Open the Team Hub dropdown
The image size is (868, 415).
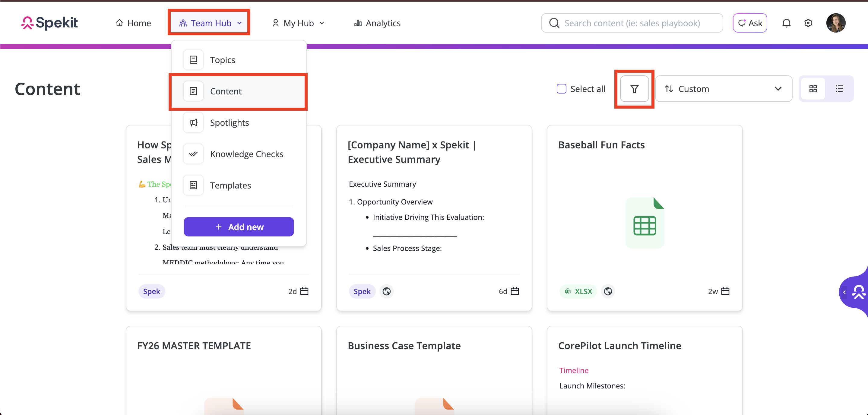click(x=210, y=23)
